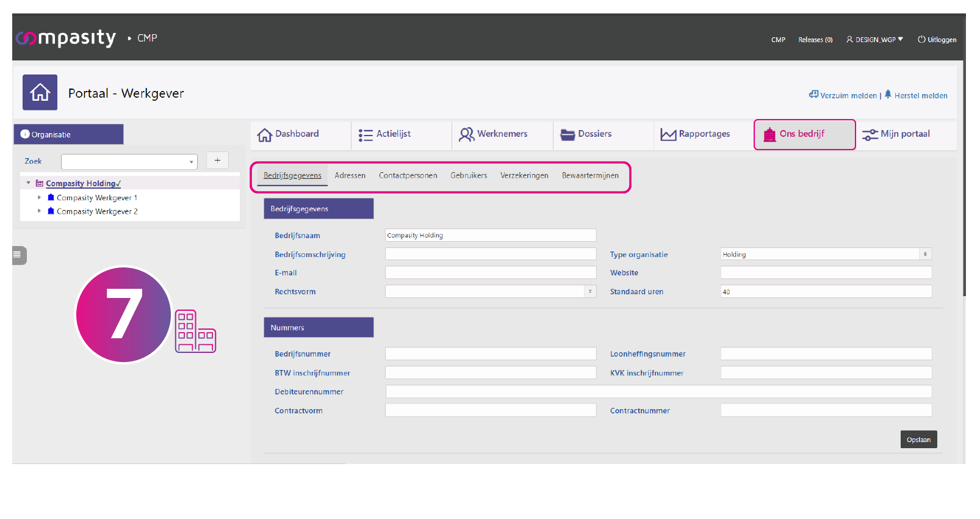Click the Standaard uren field
The image size is (980, 519).
tap(826, 291)
